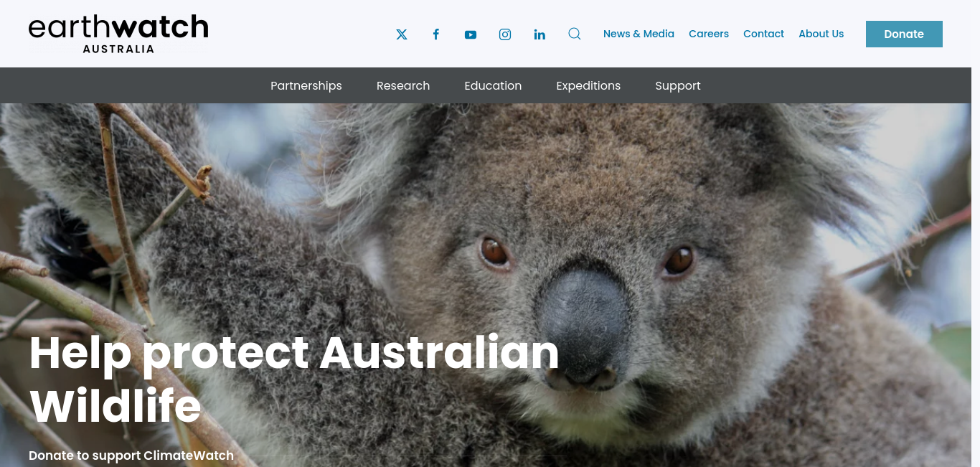This screenshot has height=467, width=980.
Task: Click the Donate button
Action: (x=904, y=34)
